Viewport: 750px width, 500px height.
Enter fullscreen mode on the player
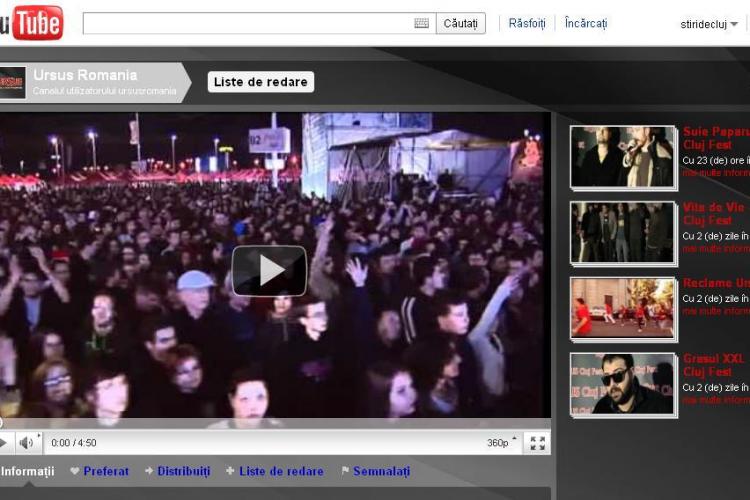point(537,443)
